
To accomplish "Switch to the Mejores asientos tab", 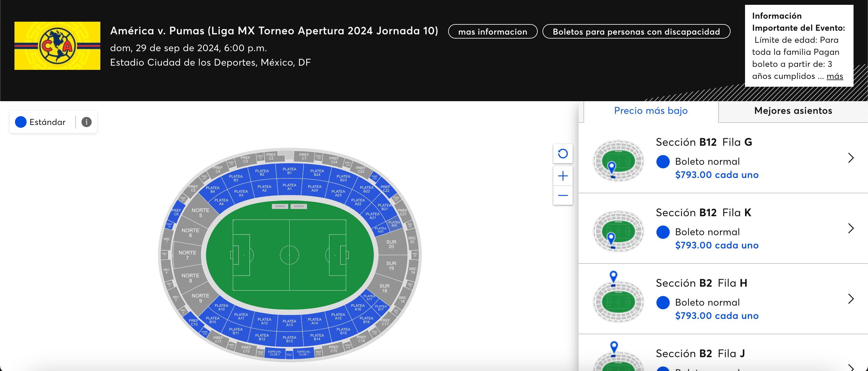I will [x=794, y=111].
